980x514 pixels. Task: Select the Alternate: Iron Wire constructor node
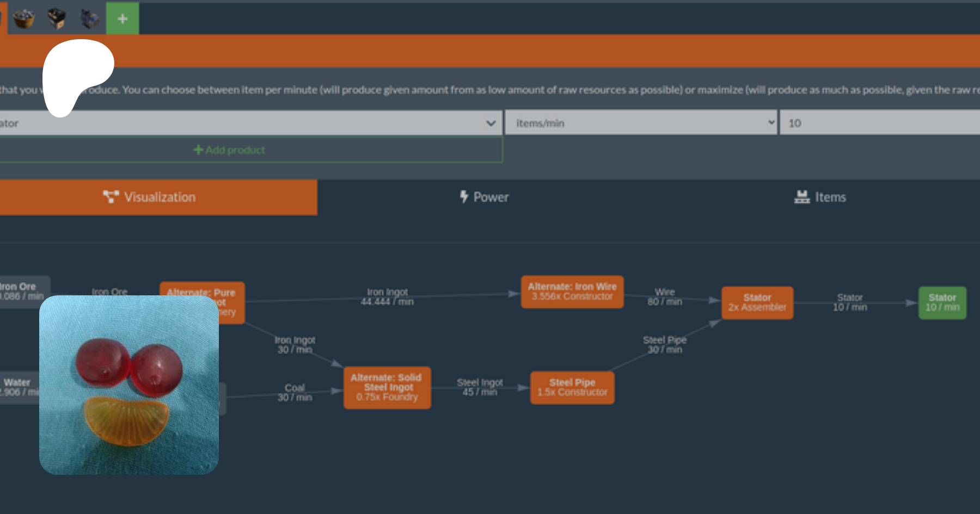pyautogui.click(x=572, y=292)
